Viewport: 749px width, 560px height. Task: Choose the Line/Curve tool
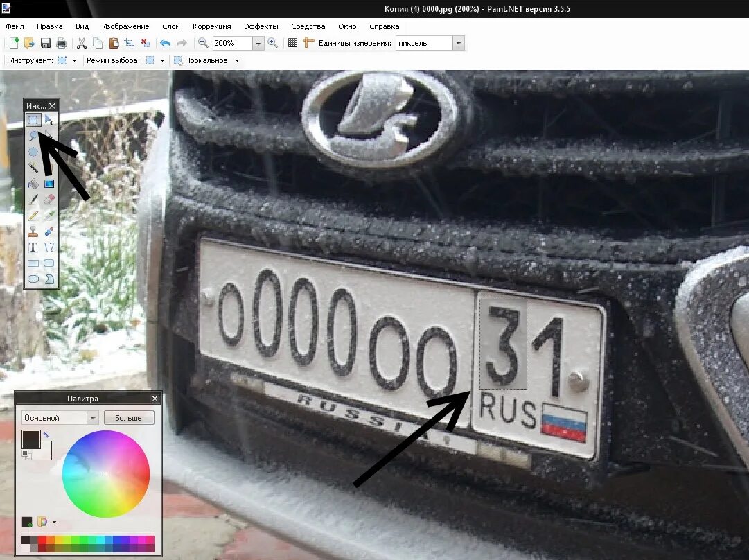pos(49,247)
